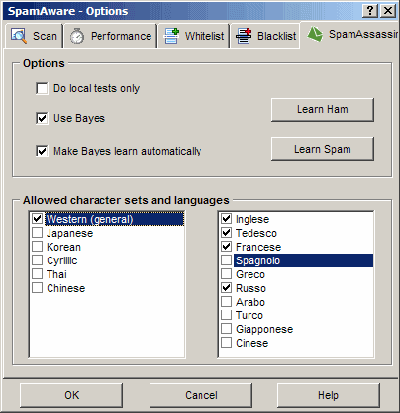
Task: Check the Arabo language checkbox
Action: (x=227, y=302)
